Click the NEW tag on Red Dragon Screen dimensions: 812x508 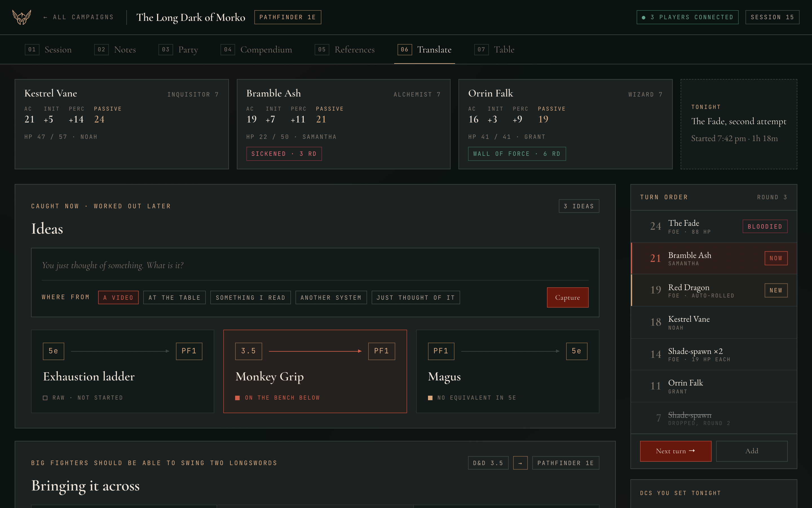click(x=776, y=290)
